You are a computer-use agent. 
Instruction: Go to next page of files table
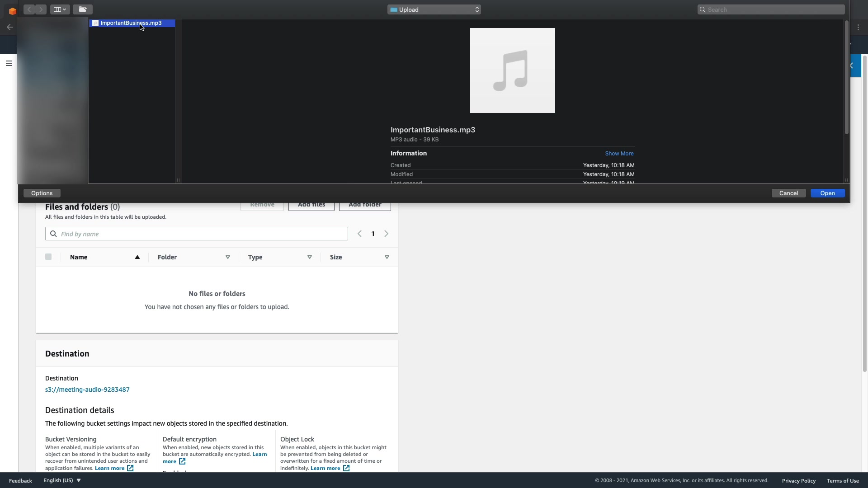click(386, 234)
